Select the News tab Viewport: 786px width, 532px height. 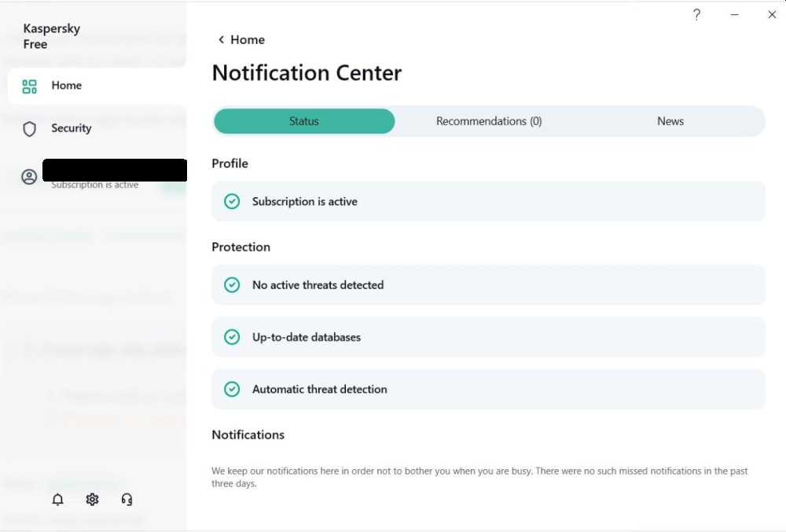tap(670, 122)
